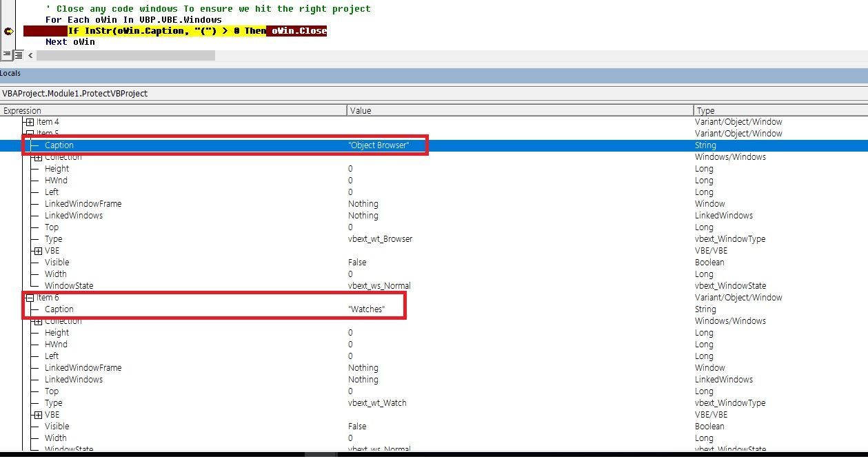868x461 pixels.
Task: Select the VBAProject.Module1.ProtectVBProject procedure field
Action: (434, 93)
